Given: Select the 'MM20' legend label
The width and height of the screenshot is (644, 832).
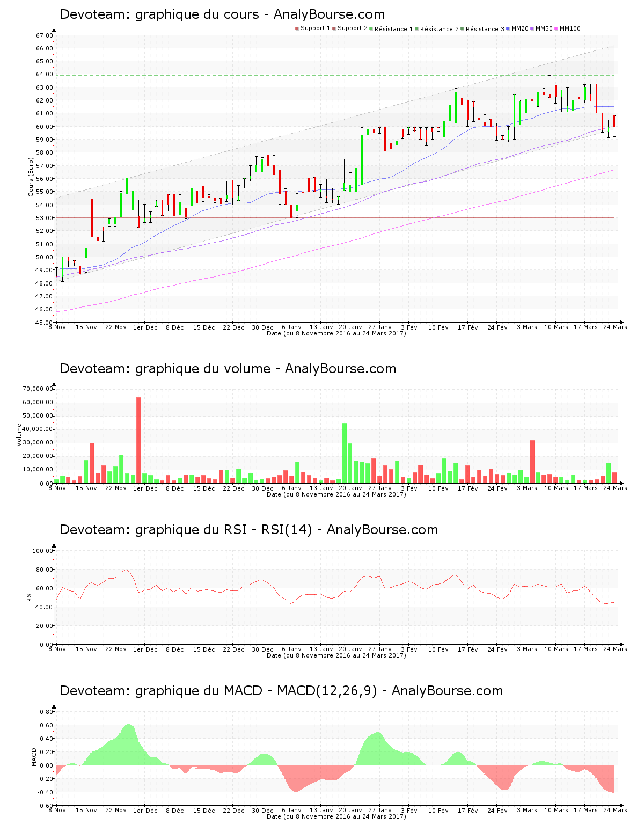Looking at the screenshot, I should coord(520,28).
